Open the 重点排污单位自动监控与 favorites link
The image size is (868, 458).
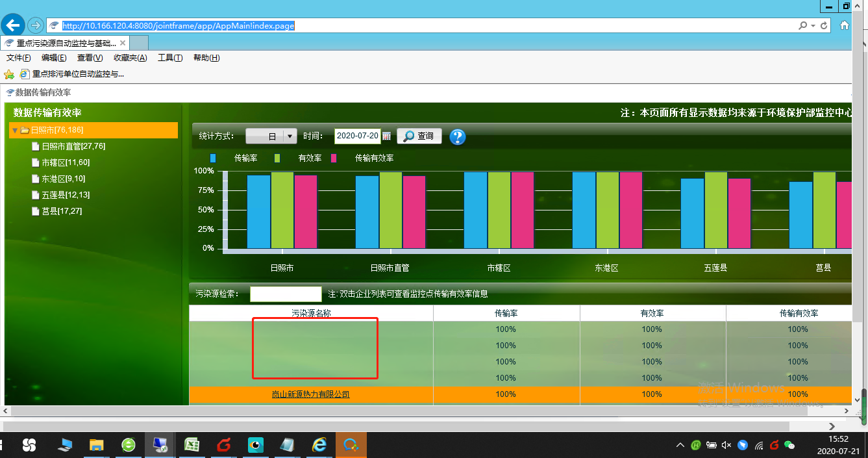[72, 74]
